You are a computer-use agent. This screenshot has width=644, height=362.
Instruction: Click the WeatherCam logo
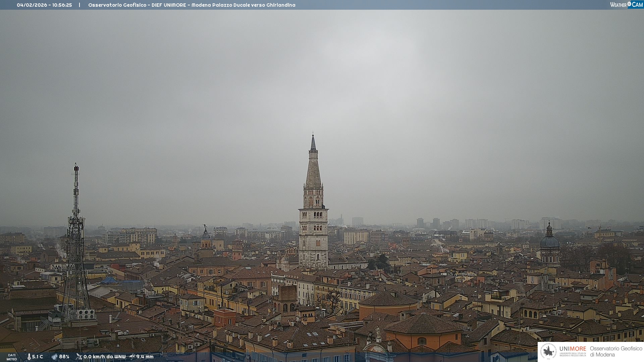[626, 4]
